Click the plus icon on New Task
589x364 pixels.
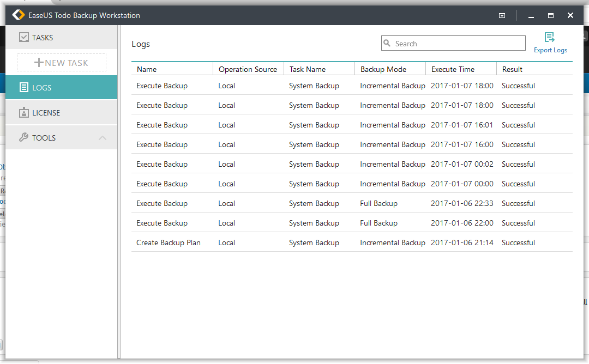click(39, 63)
